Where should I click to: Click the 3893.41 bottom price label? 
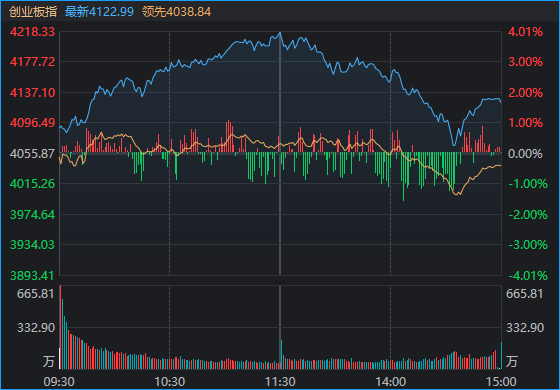click(32, 276)
